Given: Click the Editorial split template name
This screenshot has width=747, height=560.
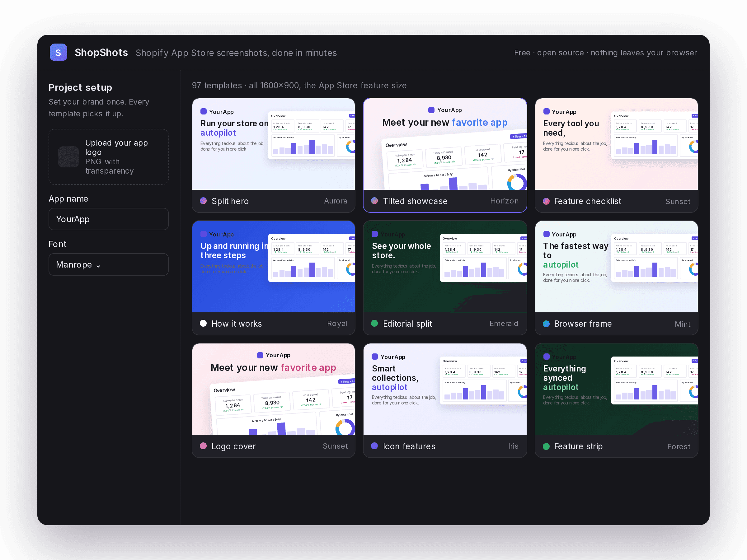Looking at the screenshot, I should point(407,324).
